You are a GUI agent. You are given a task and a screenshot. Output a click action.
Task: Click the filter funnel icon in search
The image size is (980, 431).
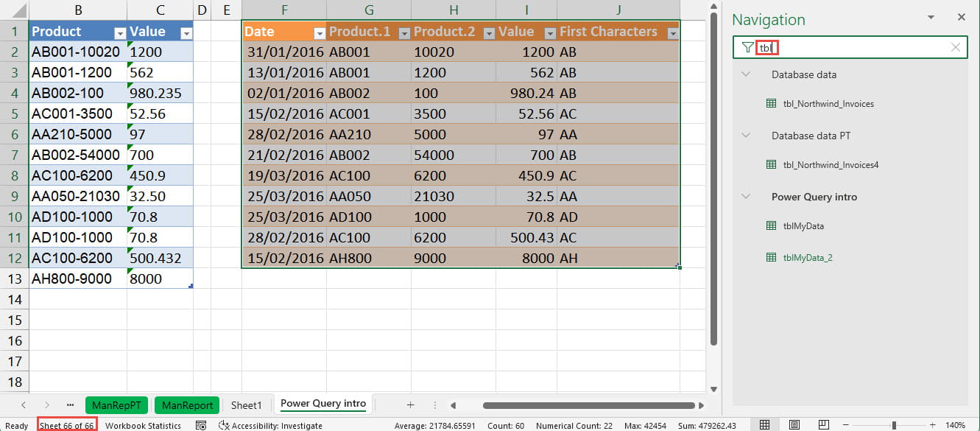coord(747,48)
